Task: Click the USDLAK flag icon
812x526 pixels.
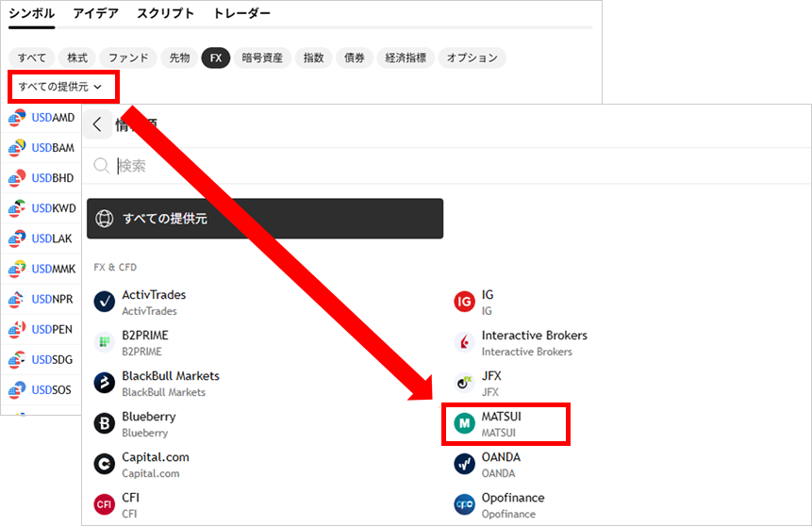Action: pos(17,238)
